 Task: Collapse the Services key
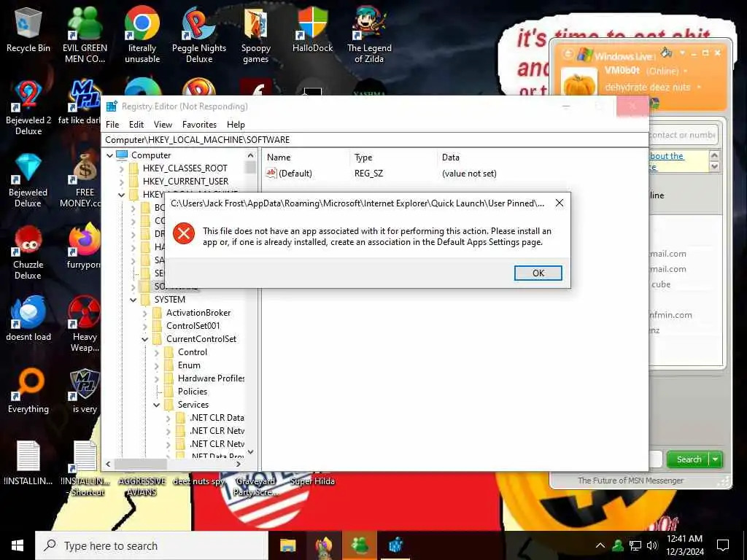[x=156, y=405]
